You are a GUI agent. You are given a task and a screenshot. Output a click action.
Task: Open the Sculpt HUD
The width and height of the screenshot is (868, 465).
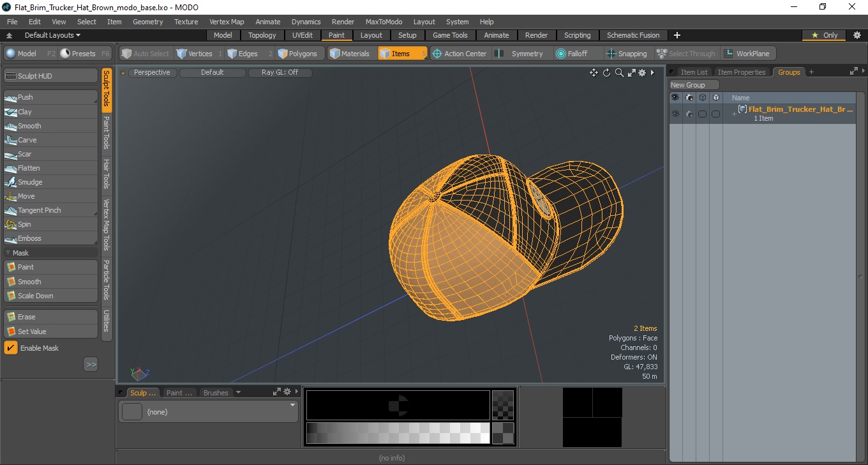[50, 76]
